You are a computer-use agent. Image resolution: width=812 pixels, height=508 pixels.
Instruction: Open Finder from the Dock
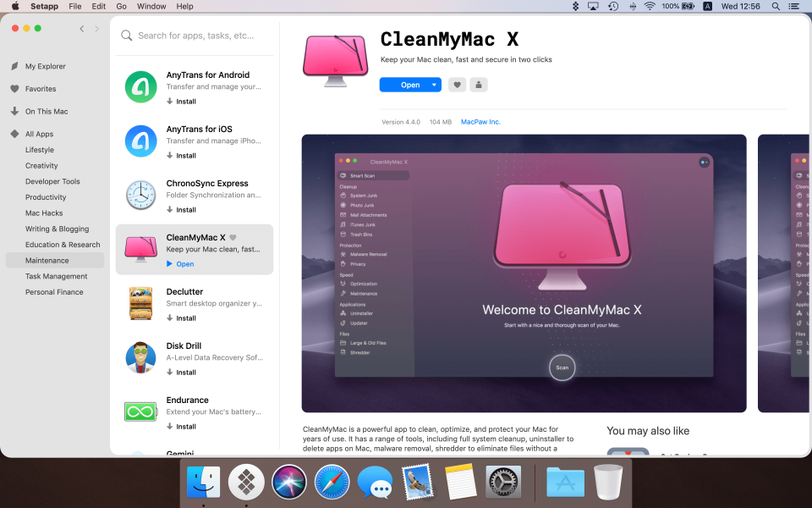click(x=203, y=482)
